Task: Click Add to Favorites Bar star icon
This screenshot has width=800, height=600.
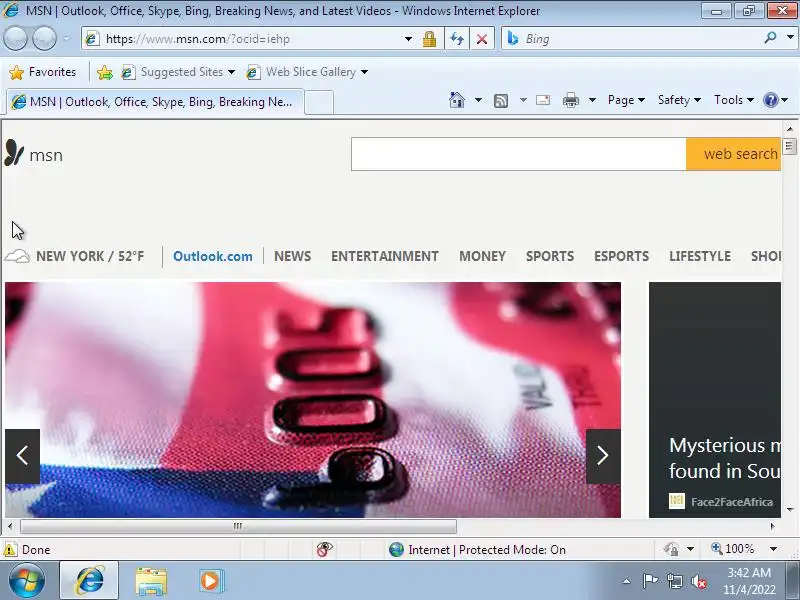Action: tap(105, 72)
